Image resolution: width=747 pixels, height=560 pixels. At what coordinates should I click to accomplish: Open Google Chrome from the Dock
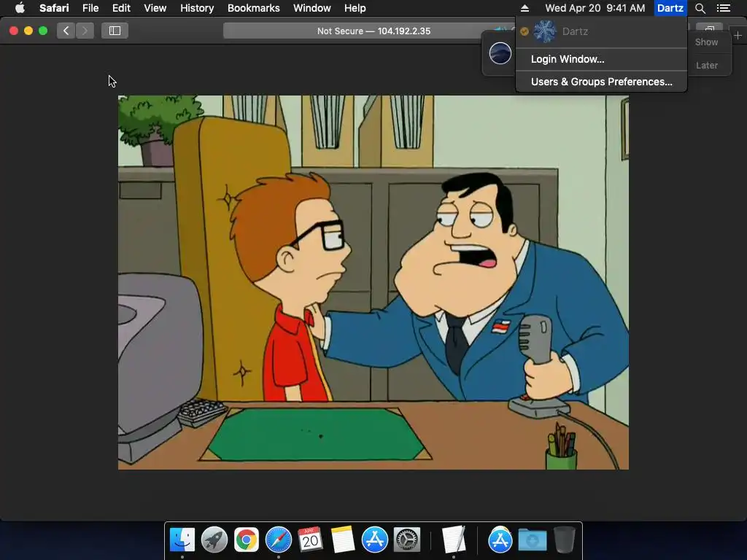[x=247, y=540]
